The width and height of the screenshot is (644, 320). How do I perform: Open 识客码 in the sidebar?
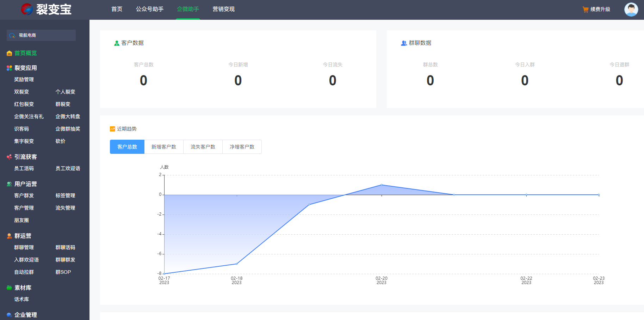click(x=21, y=129)
